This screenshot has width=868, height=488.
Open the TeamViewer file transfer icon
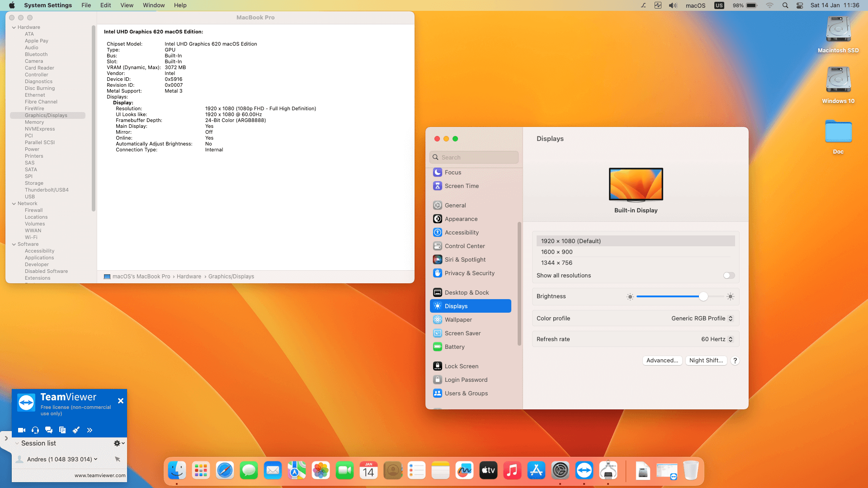click(62, 430)
